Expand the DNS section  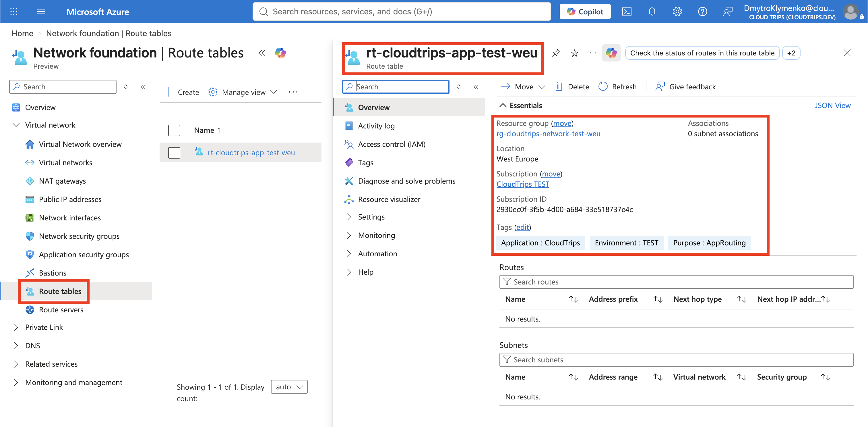[x=16, y=345]
